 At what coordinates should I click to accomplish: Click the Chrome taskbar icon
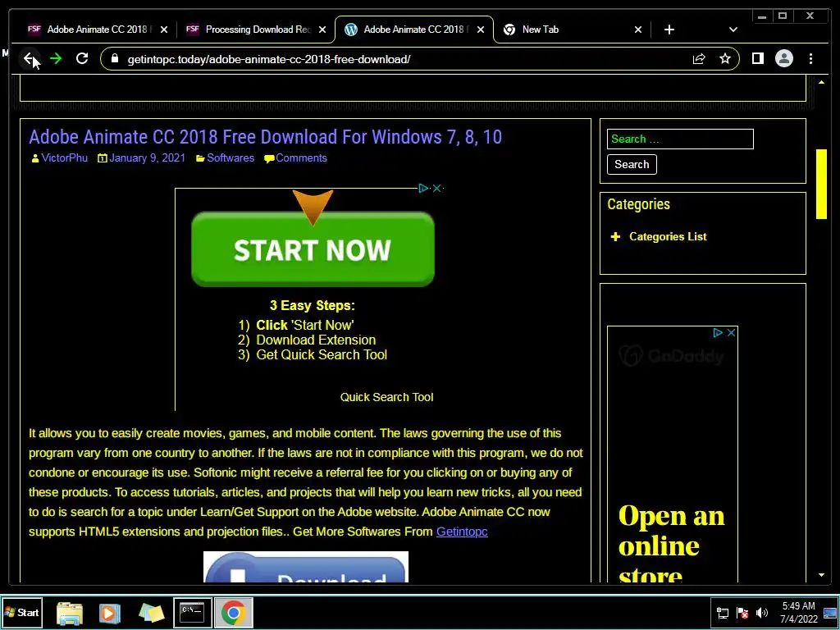tap(234, 612)
